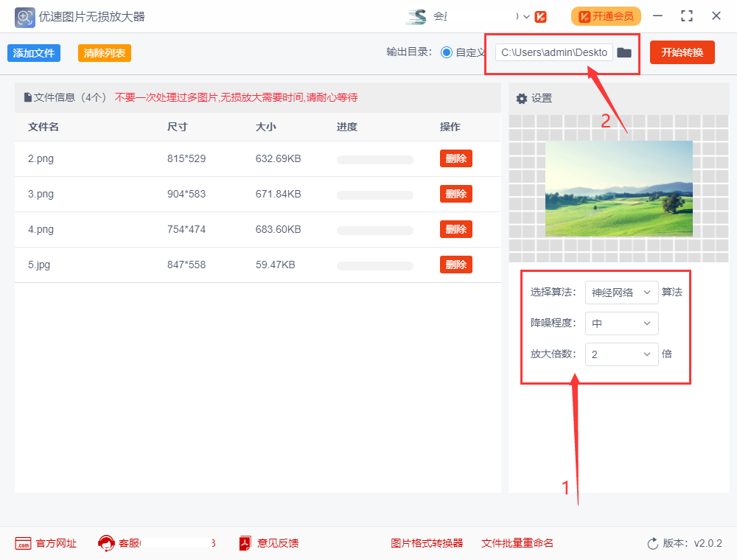The image size is (737, 560).
Task: Click the 客服 customer service icon
Action: click(105, 543)
